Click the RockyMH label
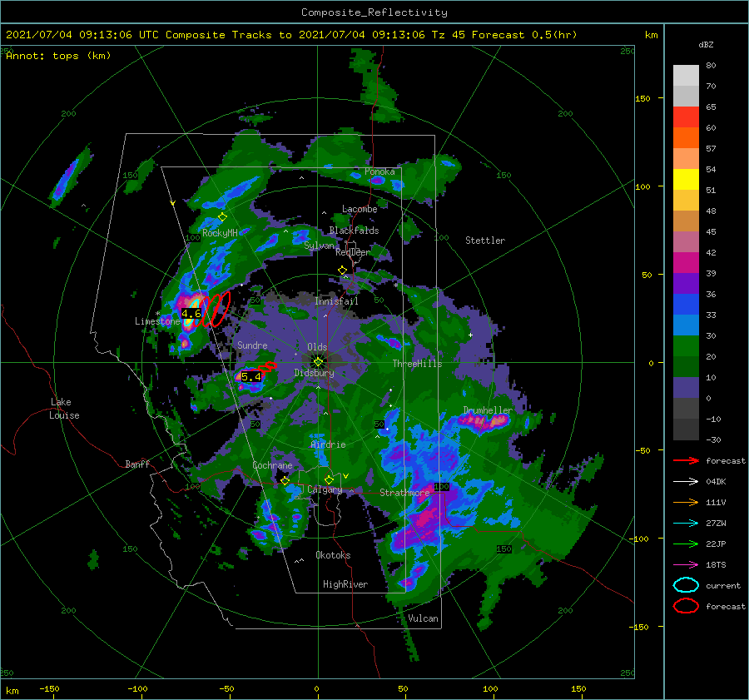The height and width of the screenshot is (700, 749). [220, 233]
